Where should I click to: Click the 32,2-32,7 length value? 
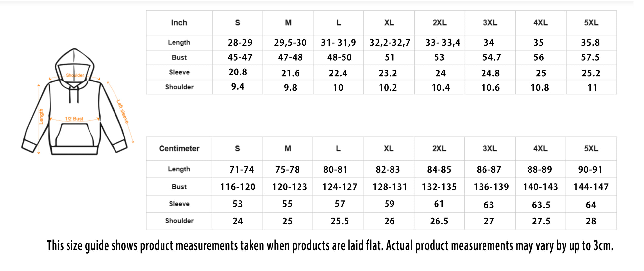coord(390,43)
